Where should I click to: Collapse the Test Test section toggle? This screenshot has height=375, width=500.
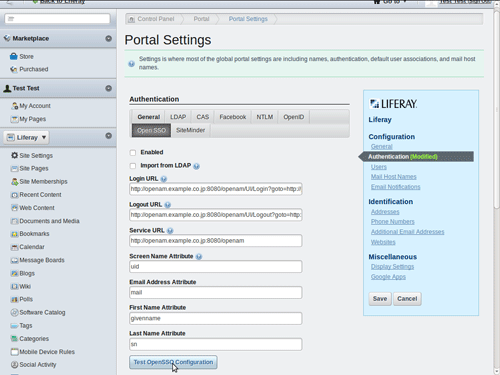(109, 88)
